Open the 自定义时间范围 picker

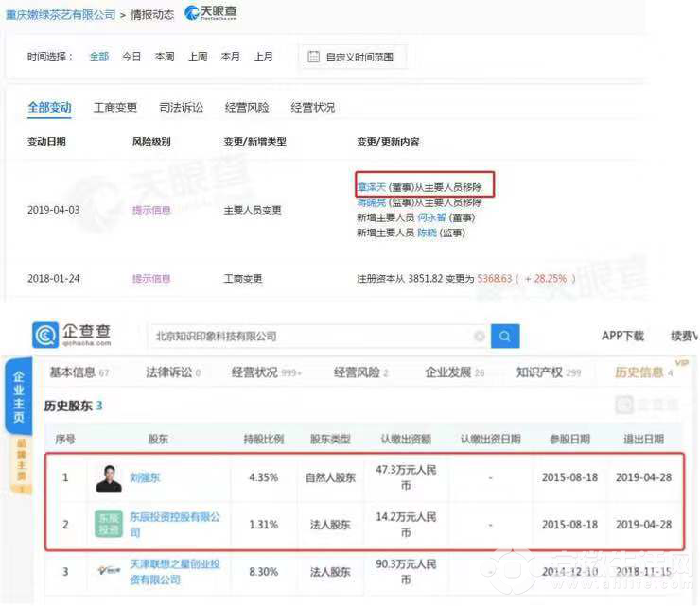tap(354, 57)
